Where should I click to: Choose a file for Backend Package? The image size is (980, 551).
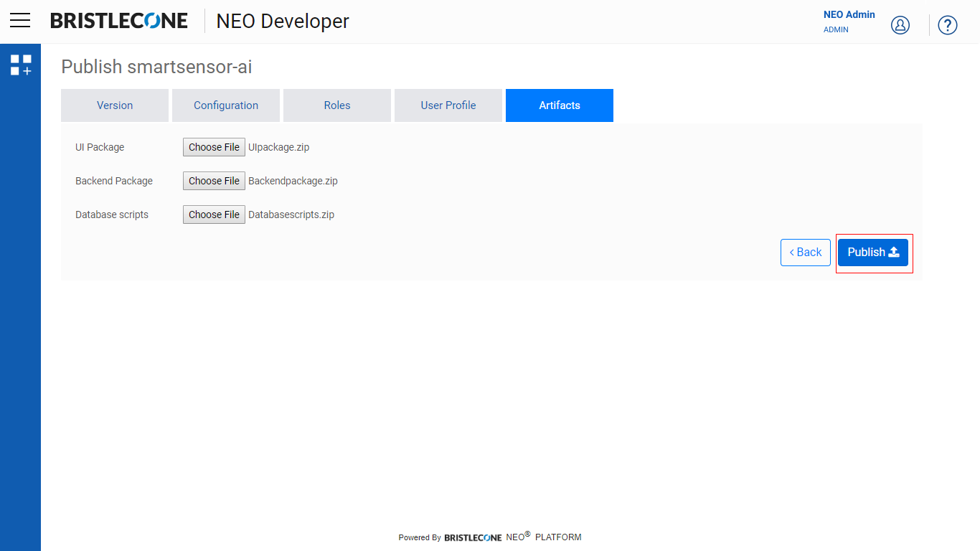214,181
